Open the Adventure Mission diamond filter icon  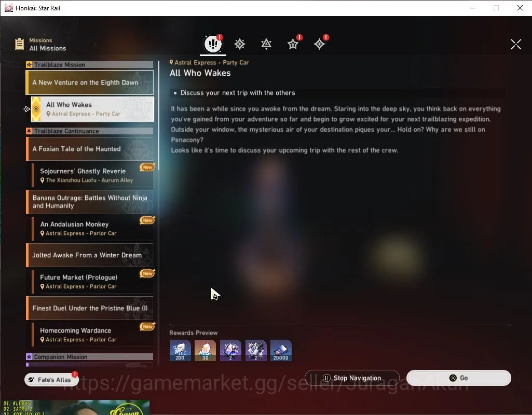pos(320,44)
